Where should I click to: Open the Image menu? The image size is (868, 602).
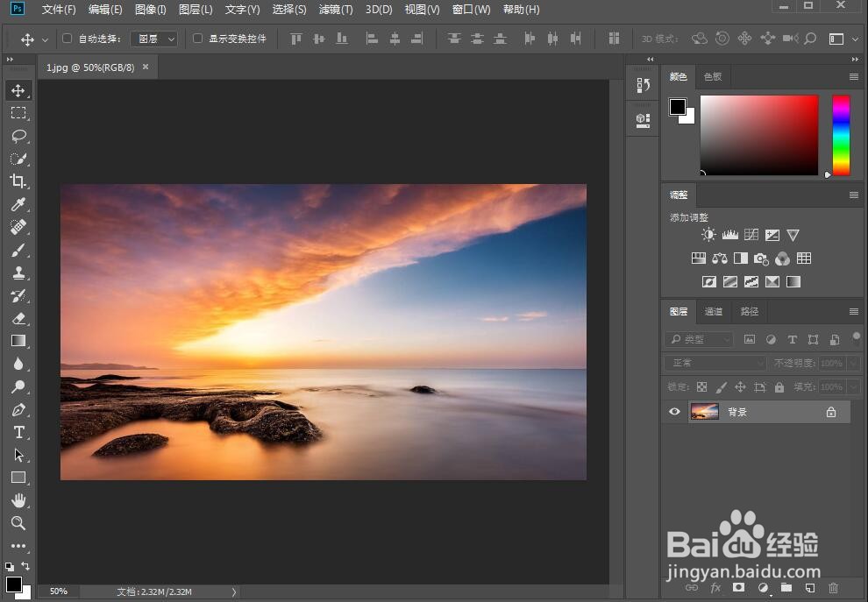(150, 10)
